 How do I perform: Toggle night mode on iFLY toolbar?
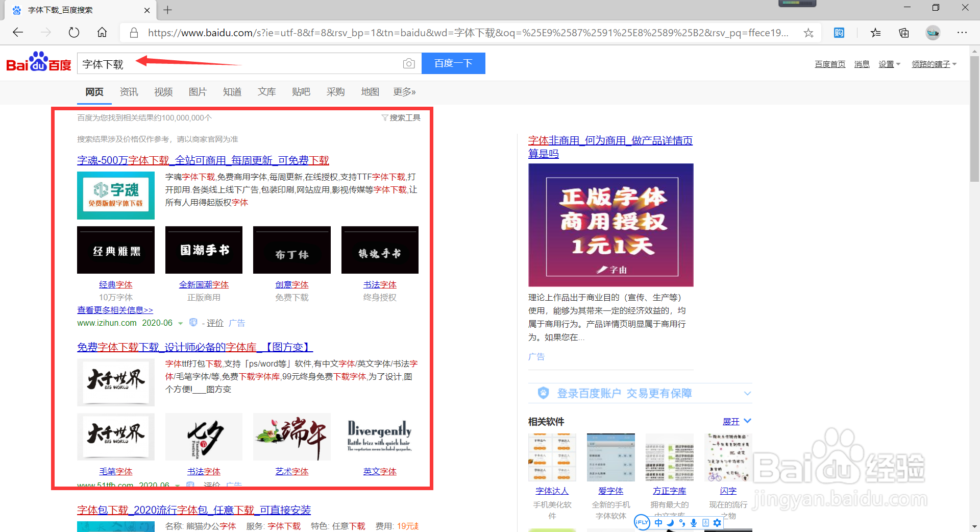pos(670,522)
